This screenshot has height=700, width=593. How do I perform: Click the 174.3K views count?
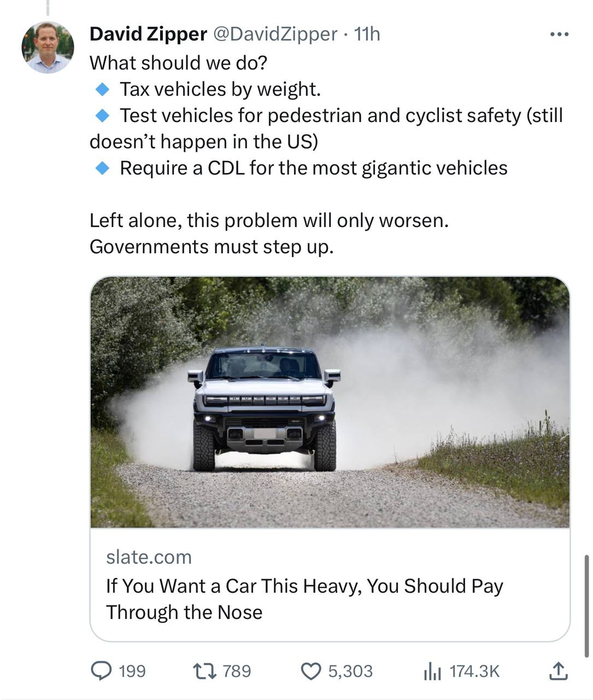[474, 671]
